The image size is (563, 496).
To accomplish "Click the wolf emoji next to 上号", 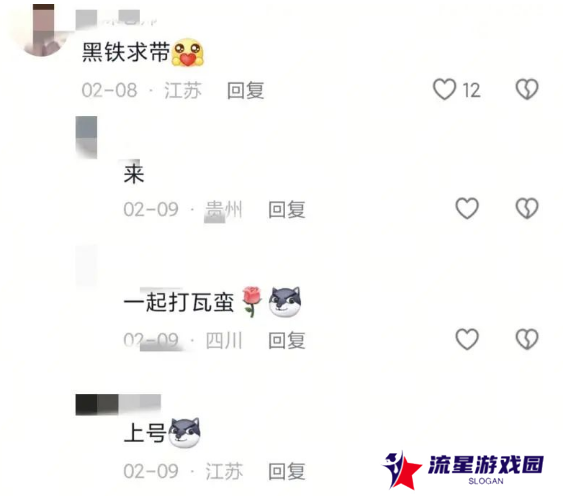I will pyautogui.click(x=185, y=432).
